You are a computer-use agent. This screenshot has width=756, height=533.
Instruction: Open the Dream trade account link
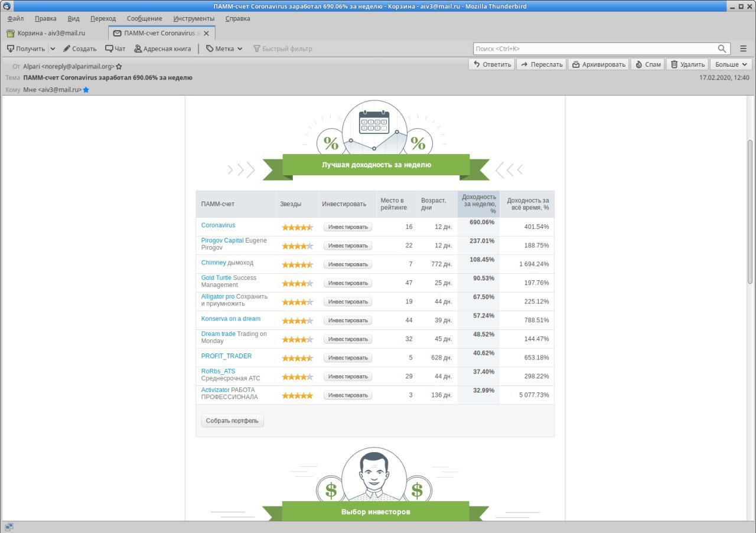(219, 333)
